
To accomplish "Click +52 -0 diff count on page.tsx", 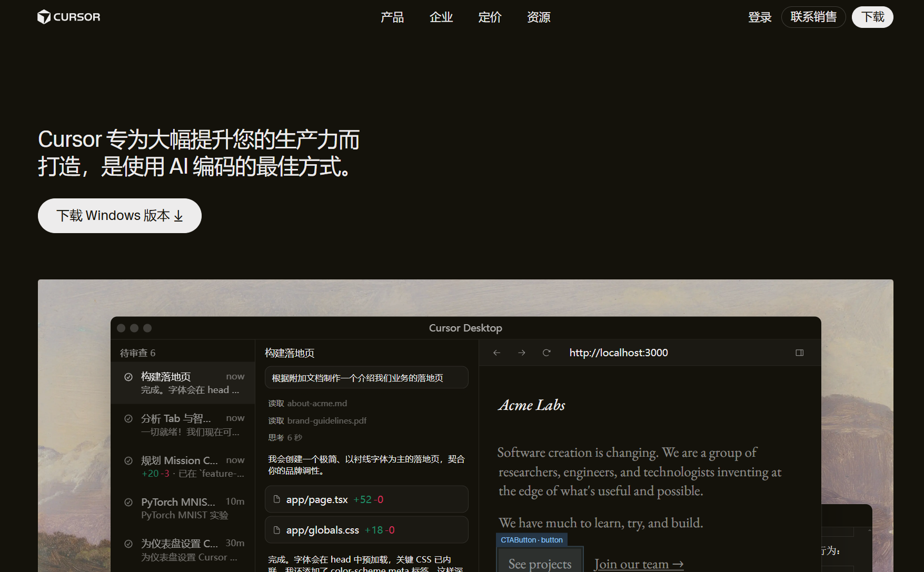I will point(368,499).
